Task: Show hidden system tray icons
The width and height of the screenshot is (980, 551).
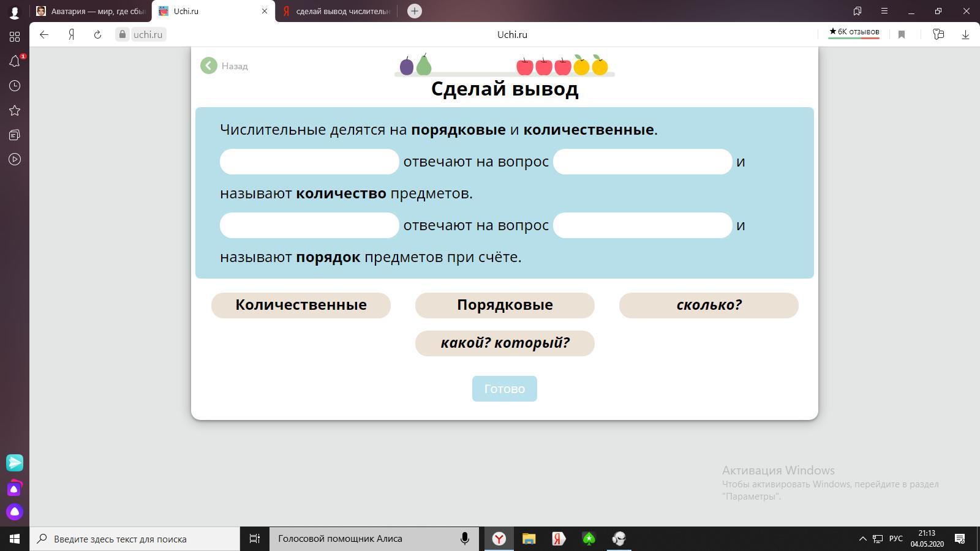Action: click(x=862, y=539)
